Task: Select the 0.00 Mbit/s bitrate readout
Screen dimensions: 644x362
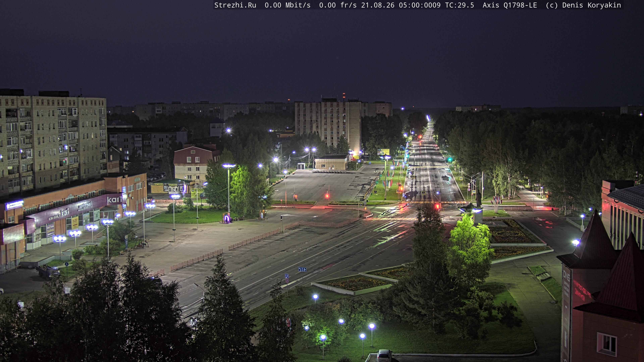Action: (x=287, y=5)
